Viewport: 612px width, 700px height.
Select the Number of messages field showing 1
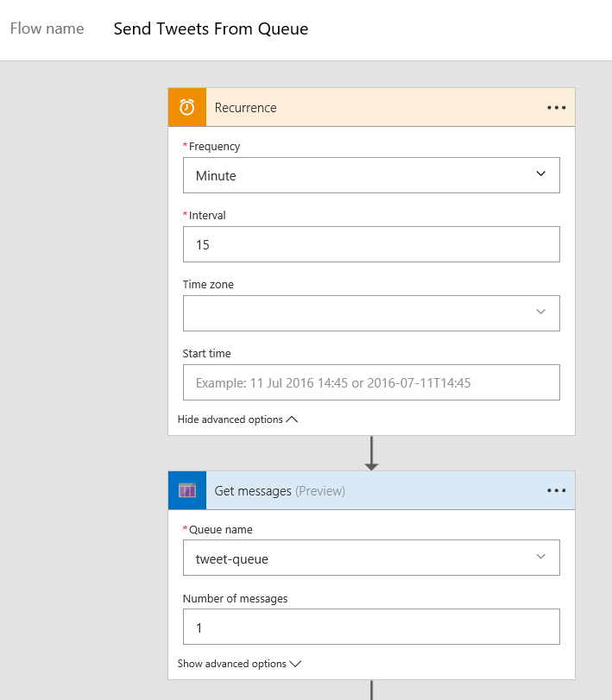pyautogui.click(x=371, y=627)
